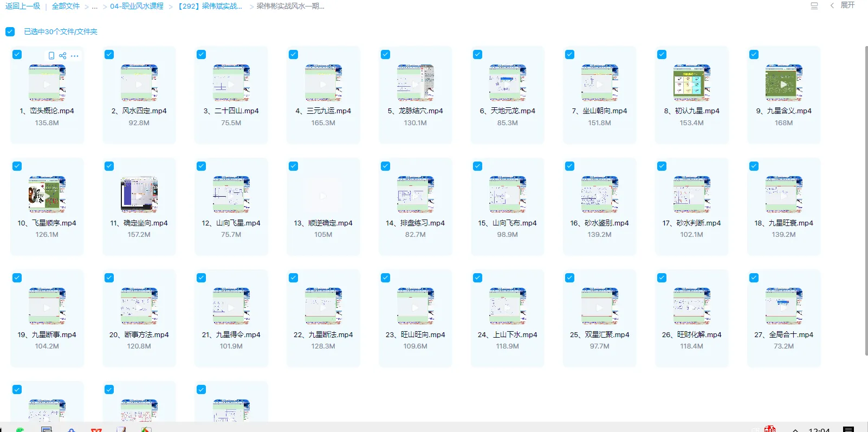
Task: Toggle the checkbox for 龙脉结穴.mp4
Action: tap(386, 54)
